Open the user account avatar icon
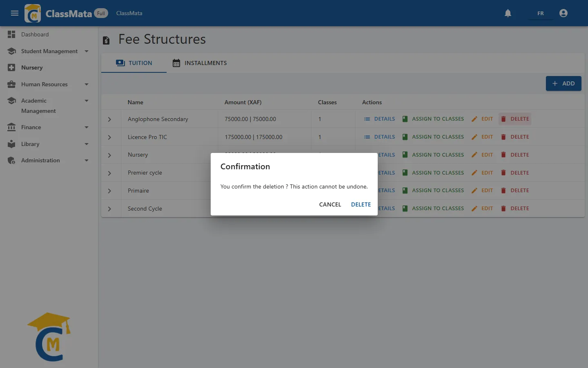 point(563,13)
